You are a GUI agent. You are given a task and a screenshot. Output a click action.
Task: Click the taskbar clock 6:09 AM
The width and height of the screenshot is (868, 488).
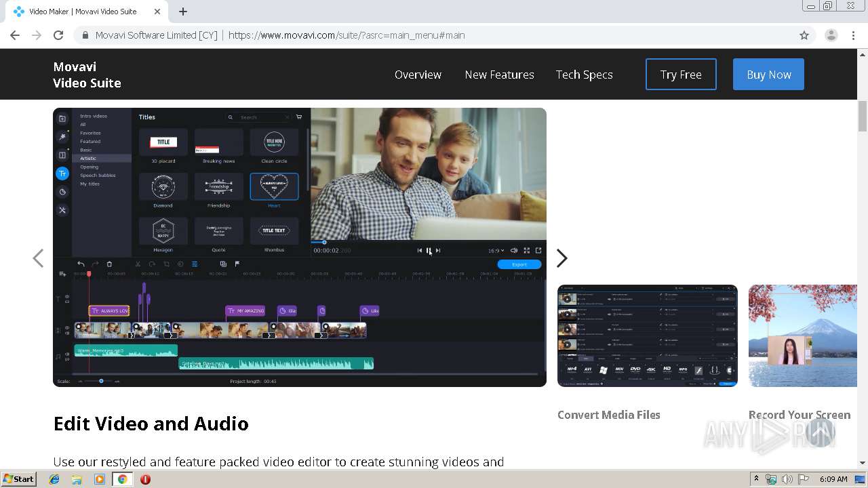coord(833,479)
